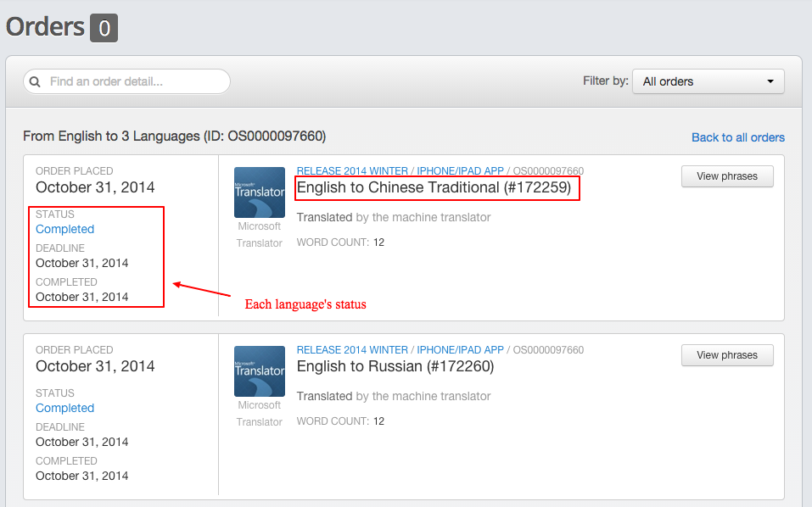
Task: Select English to Russian (#172260) title
Action: (x=395, y=366)
